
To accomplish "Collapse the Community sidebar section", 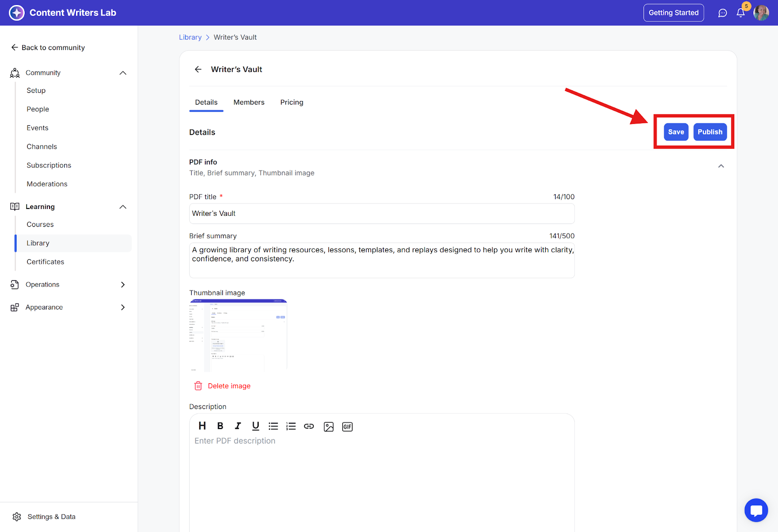I will [123, 73].
